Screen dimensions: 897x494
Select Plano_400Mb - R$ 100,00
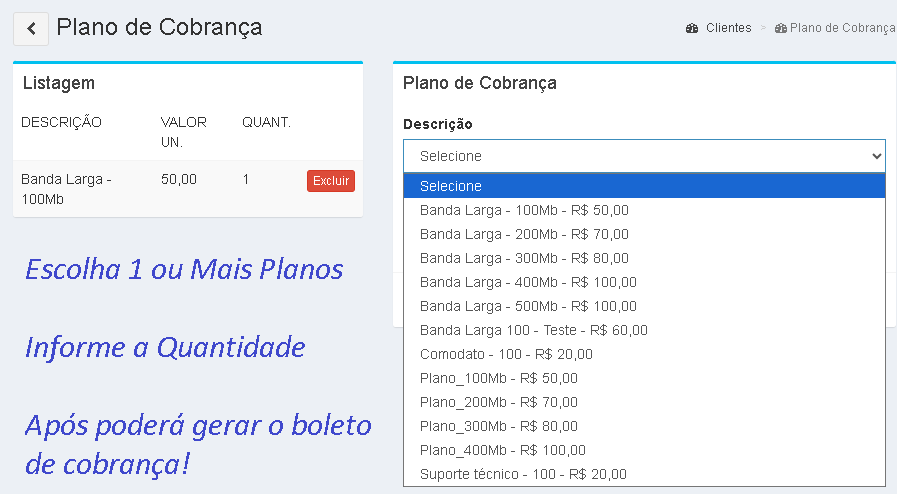502,450
